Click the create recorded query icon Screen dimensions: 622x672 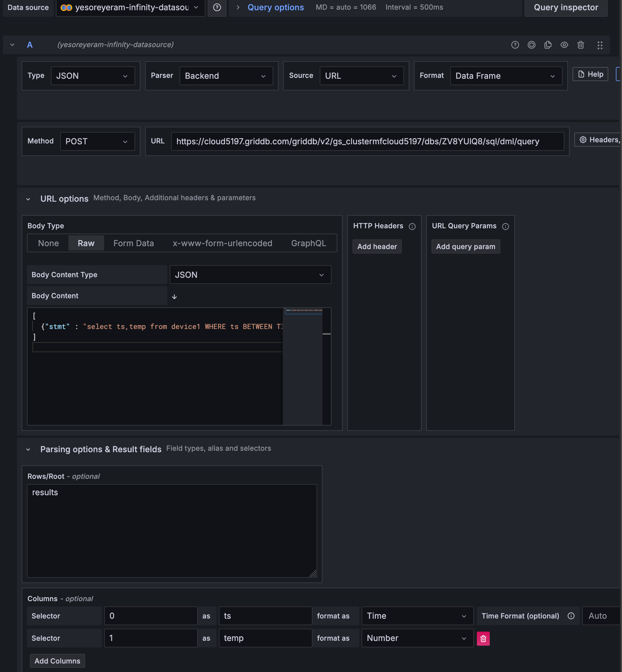click(532, 45)
